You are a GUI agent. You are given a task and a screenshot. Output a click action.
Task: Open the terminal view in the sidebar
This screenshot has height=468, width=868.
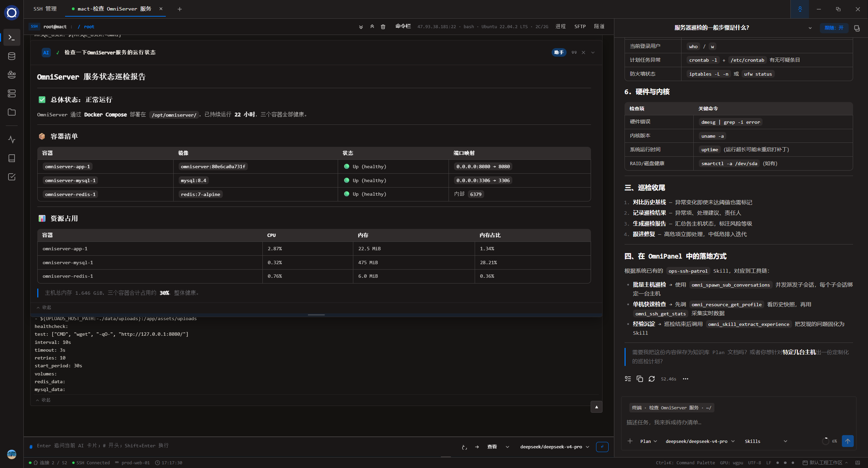click(x=12, y=37)
